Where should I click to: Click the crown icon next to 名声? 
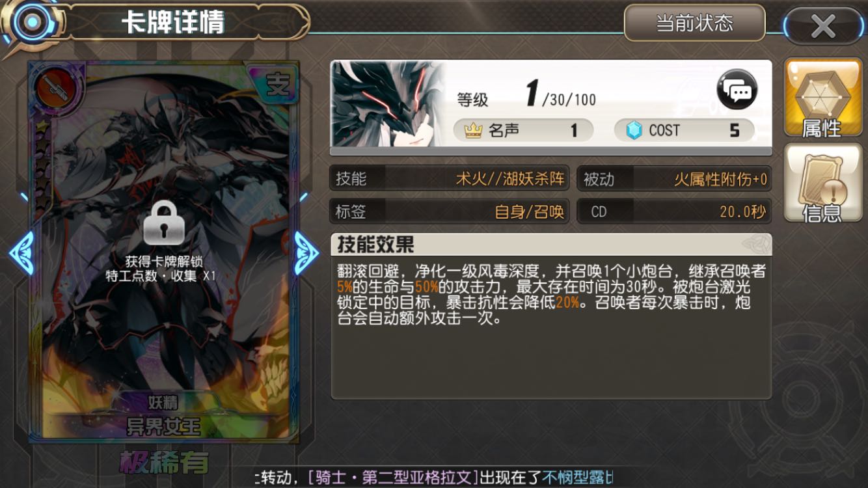473,131
